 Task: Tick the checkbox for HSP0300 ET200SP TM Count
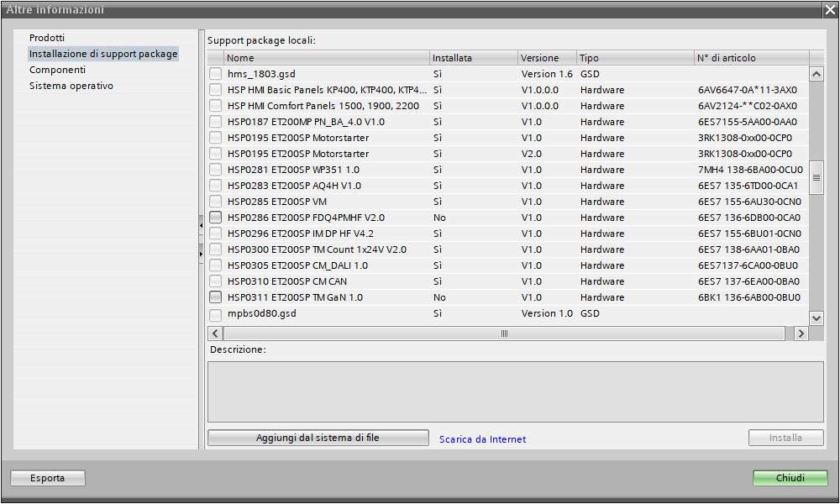click(x=215, y=249)
